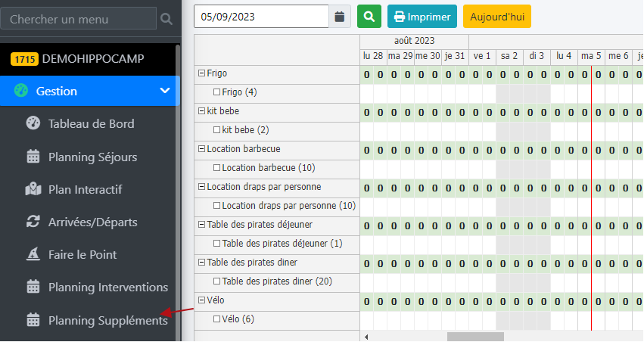Click the Plan Interactif map icon
The image size is (644, 342).
[33, 189]
